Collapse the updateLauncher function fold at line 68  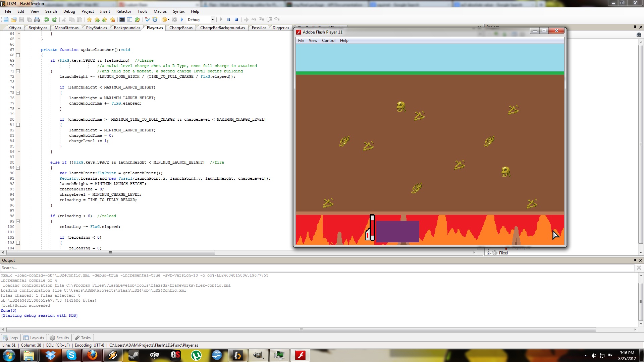[x=18, y=55]
